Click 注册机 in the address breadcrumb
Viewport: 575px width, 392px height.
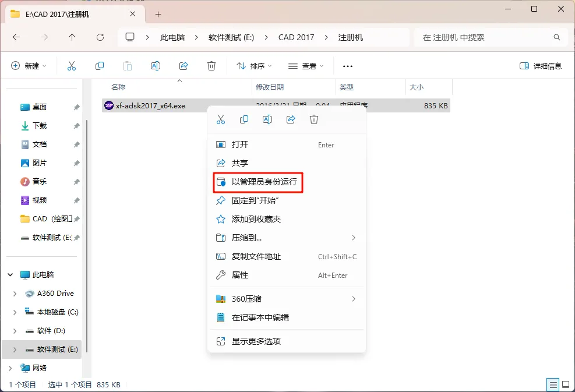coord(351,37)
